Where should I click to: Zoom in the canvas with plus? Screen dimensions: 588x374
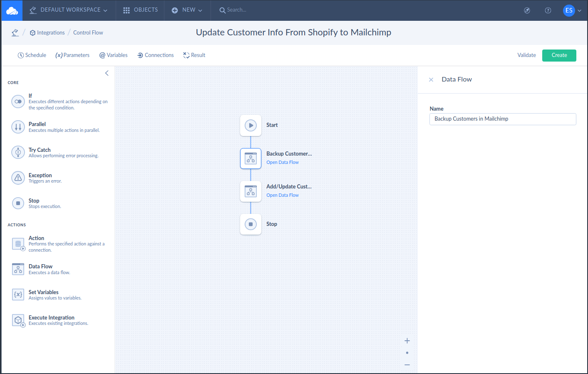pos(407,341)
